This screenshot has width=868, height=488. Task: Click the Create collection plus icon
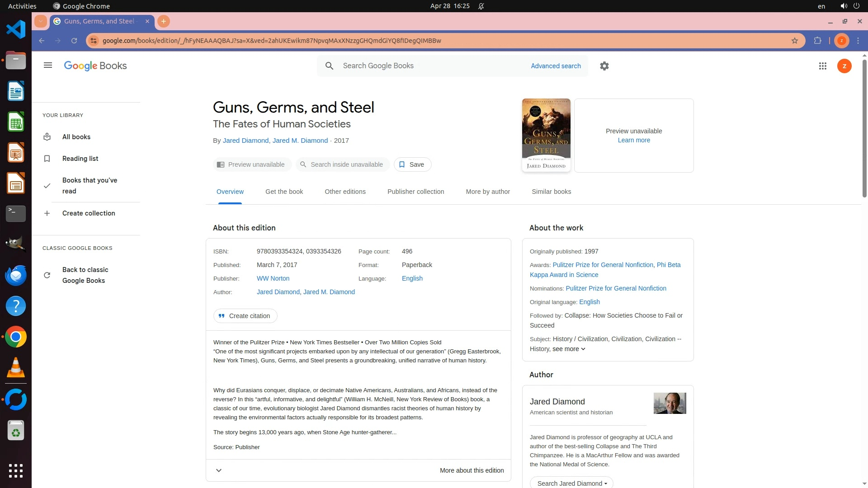47,213
